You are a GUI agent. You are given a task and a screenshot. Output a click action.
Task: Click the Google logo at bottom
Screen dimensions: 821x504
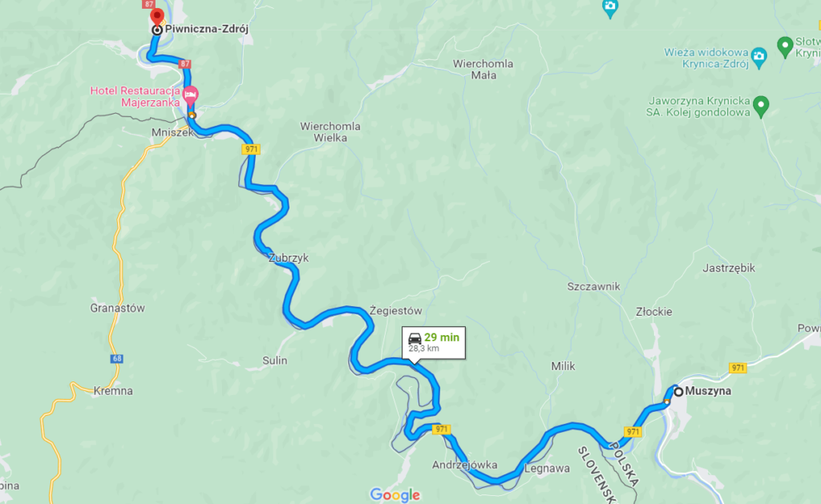click(x=394, y=494)
